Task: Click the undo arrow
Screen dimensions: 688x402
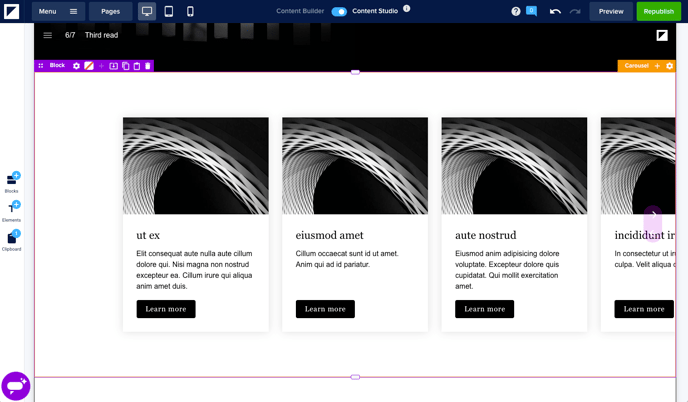Action: (x=555, y=11)
